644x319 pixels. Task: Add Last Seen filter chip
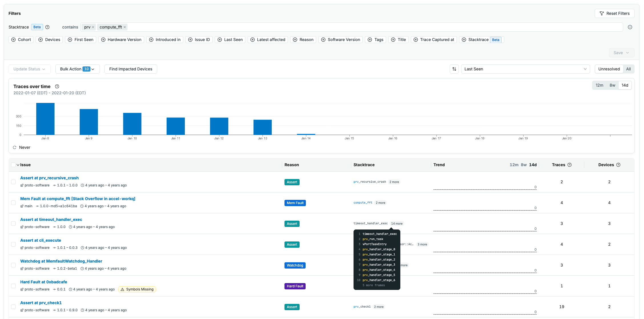pos(230,40)
